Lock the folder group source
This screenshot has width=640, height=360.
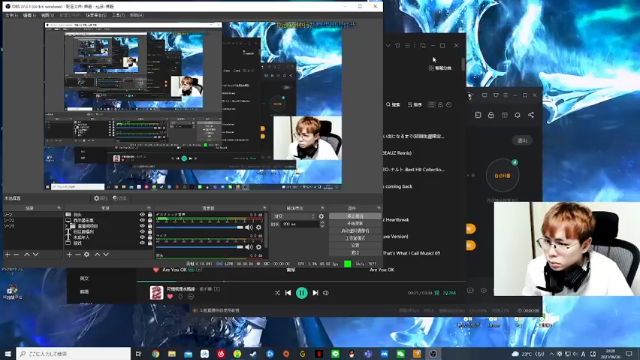point(150,226)
